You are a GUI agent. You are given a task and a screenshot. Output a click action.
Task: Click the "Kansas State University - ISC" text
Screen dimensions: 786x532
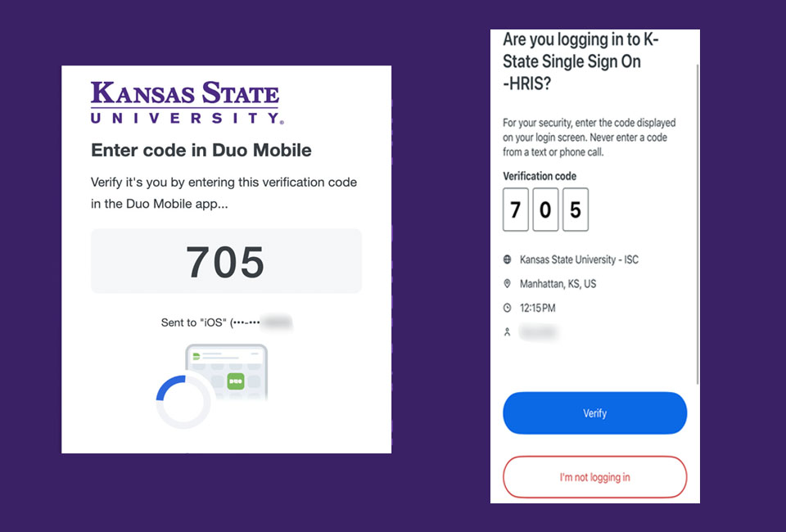point(579,259)
